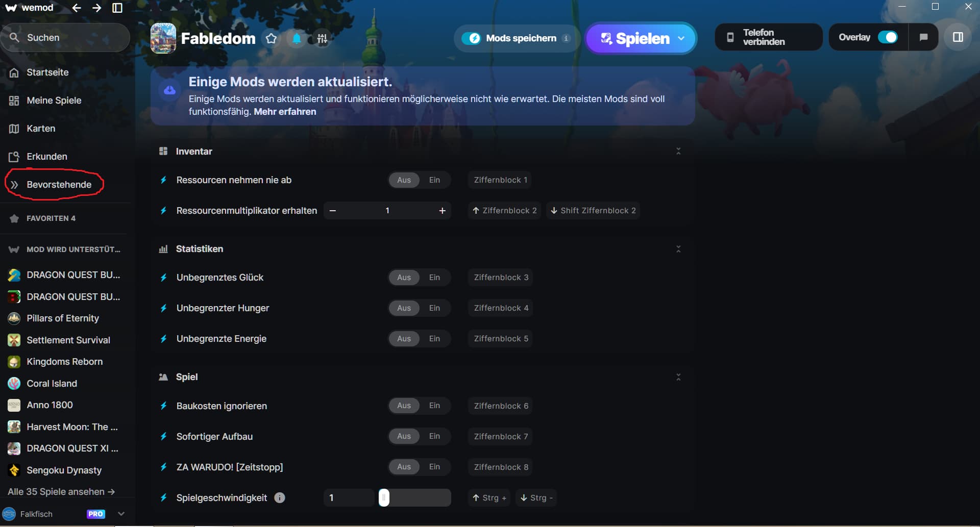Collapse the Statistiken section
This screenshot has width=980, height=527.
678,248
